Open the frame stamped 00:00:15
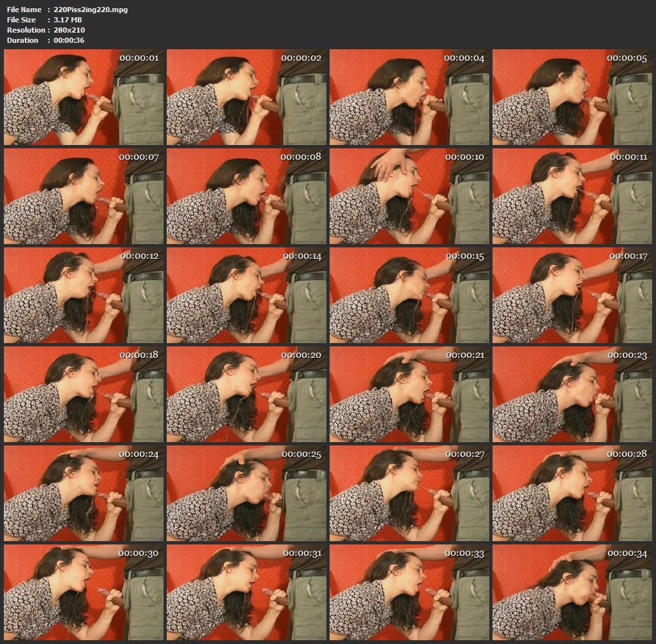This screenshot has width=656, height=644. coord(409,295)
